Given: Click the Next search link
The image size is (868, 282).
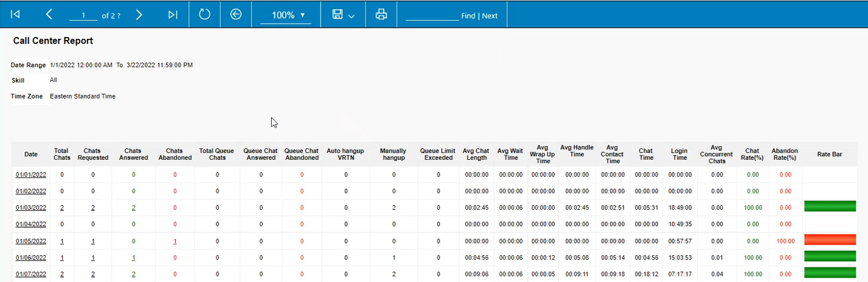Looking at the screenshot, I should point(490,16).
